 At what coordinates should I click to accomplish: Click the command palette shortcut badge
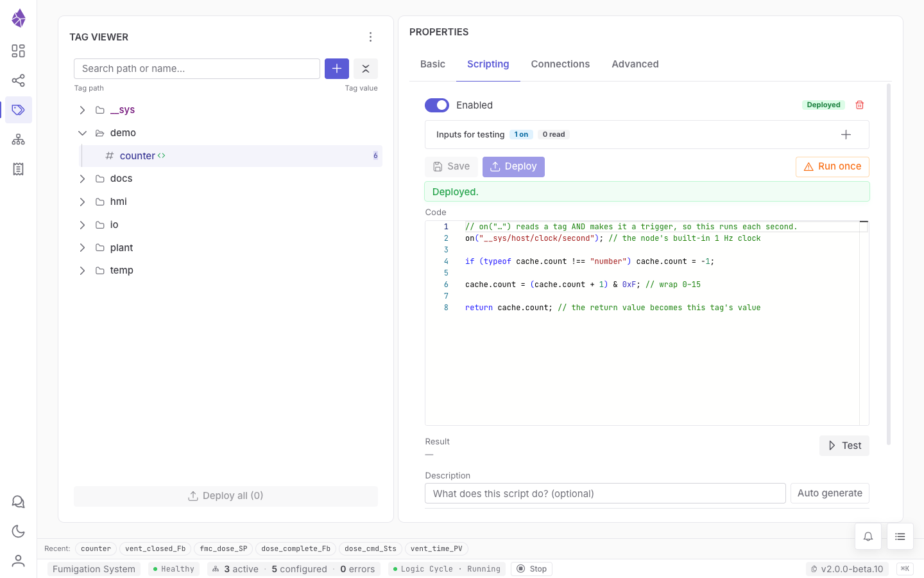point(905,569)
